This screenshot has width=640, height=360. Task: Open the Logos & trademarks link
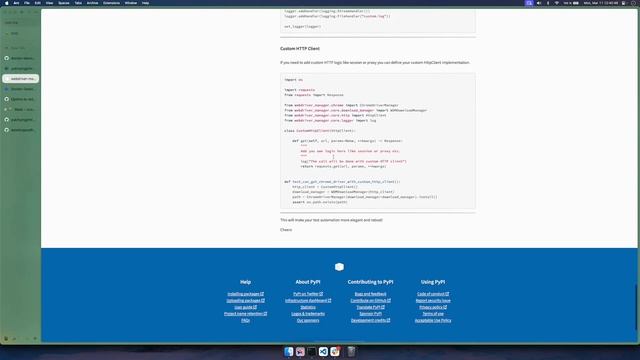coord(308,313)
